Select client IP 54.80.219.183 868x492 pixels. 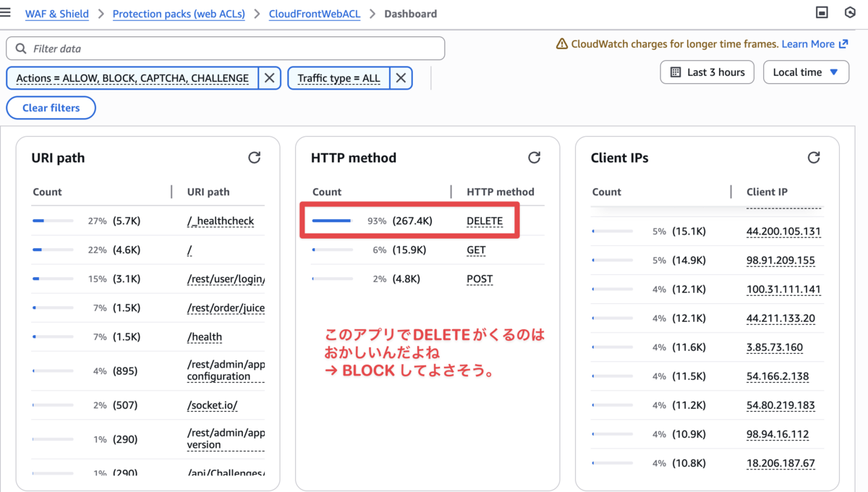click(780, 405)
